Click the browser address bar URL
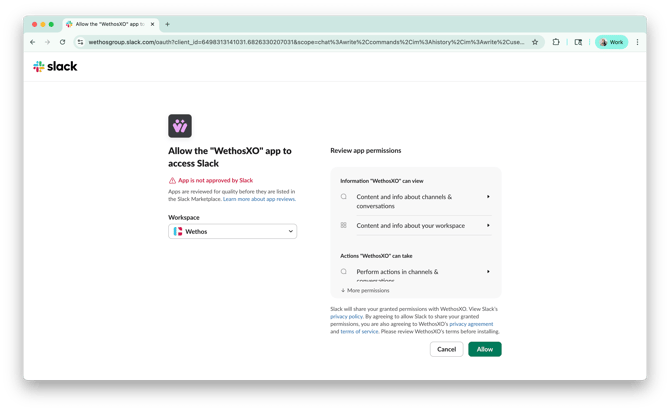This screenshot has height=411, width=670. click(x=300, y=42)
